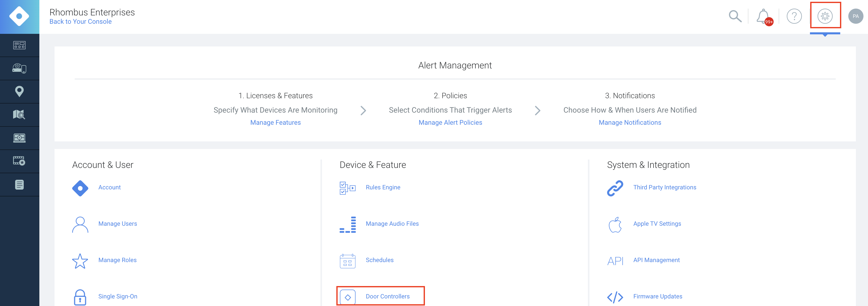Open the reports document icon in sidebar
Viewport: 868px width, 306px height.
(x=19, y=184)
